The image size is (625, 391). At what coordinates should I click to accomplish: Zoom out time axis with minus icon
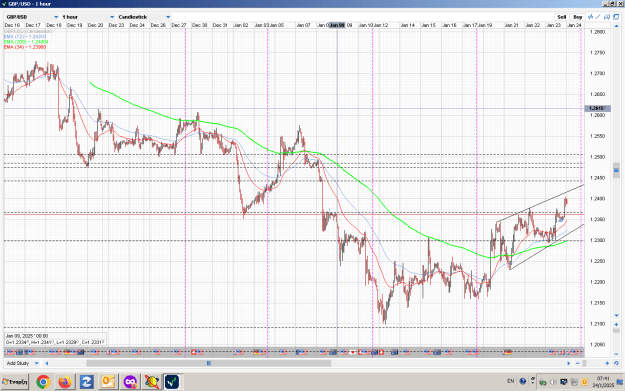(x=578, y=363)
